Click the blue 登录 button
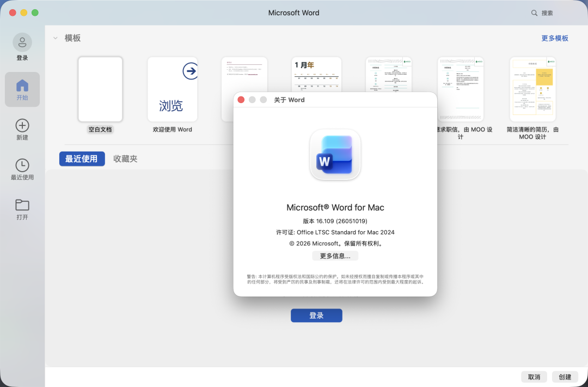The image size is (588, 387). (316, 315)
